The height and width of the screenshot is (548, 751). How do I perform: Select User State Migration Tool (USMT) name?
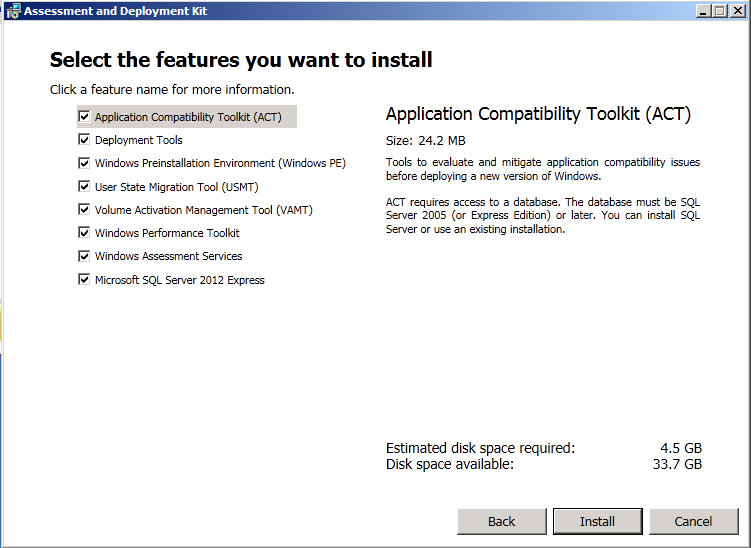pos(177,187)
